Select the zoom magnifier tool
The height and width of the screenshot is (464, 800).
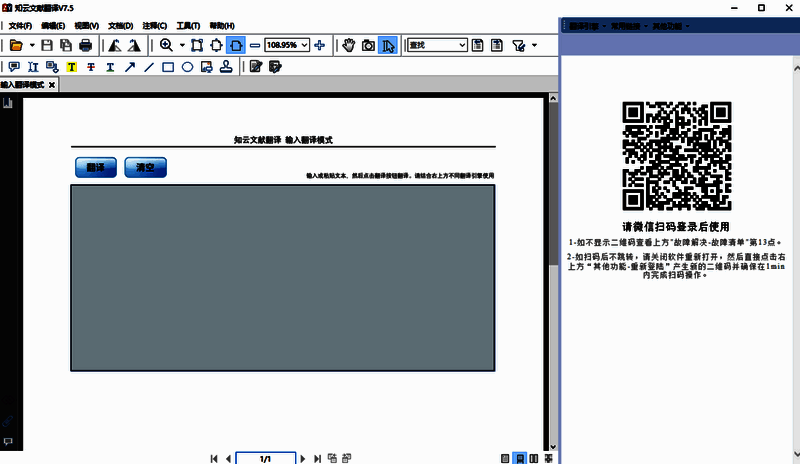[166, 45]
